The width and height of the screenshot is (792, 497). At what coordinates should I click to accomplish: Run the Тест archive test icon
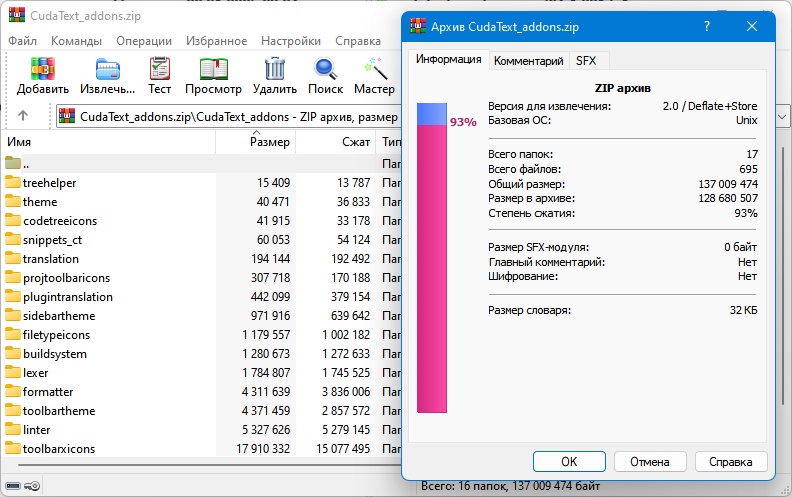click(x=160, y=69)
